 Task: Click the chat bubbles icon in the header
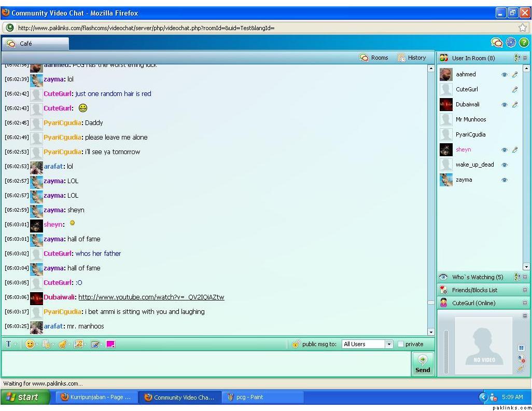click(496, 43)
